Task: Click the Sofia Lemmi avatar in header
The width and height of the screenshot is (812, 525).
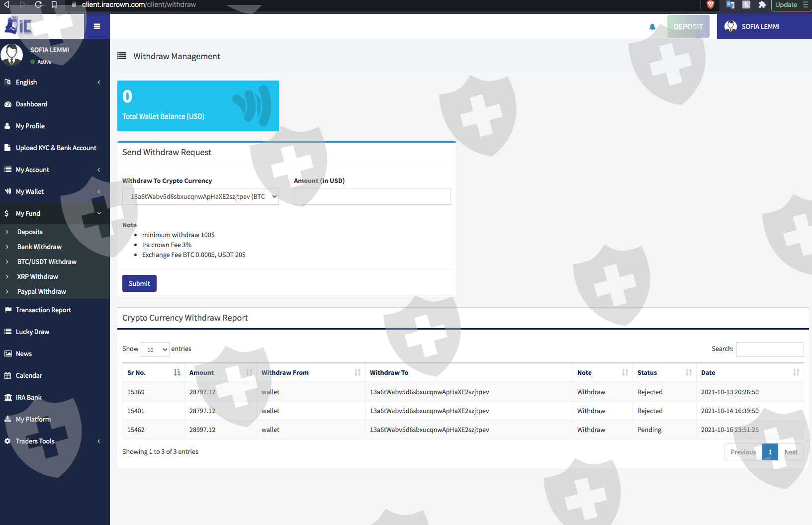Action: 730,26
